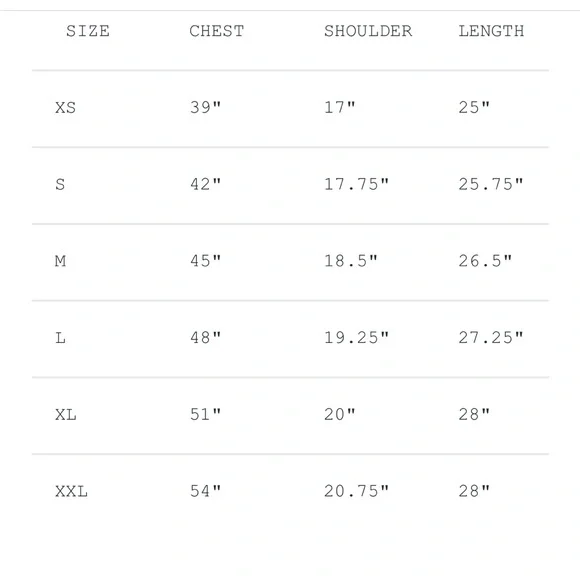
Task: Click the 27.25" length measurement
Action: click(491, 337)
